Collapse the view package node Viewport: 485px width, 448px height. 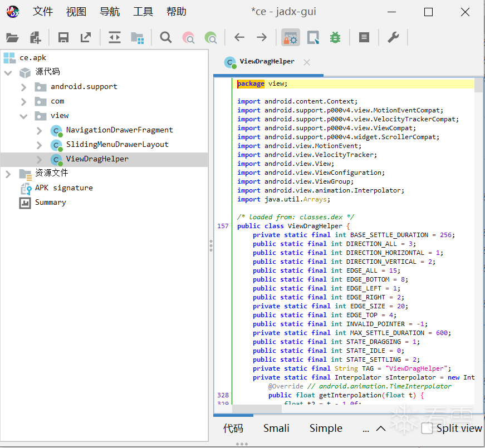pos(23,116)
